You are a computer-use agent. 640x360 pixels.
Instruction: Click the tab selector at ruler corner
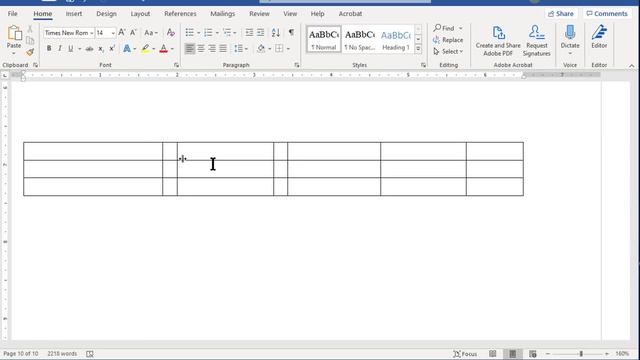coord(5,75)
